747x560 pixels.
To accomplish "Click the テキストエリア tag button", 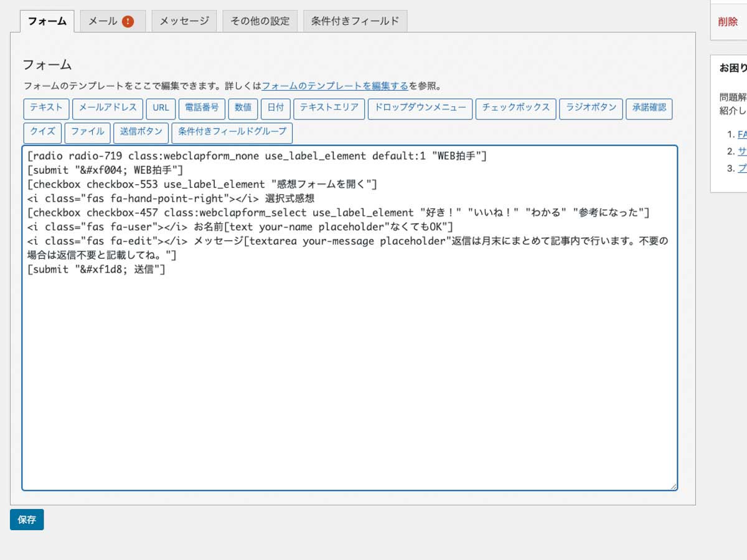I will (x=329, y=108).
